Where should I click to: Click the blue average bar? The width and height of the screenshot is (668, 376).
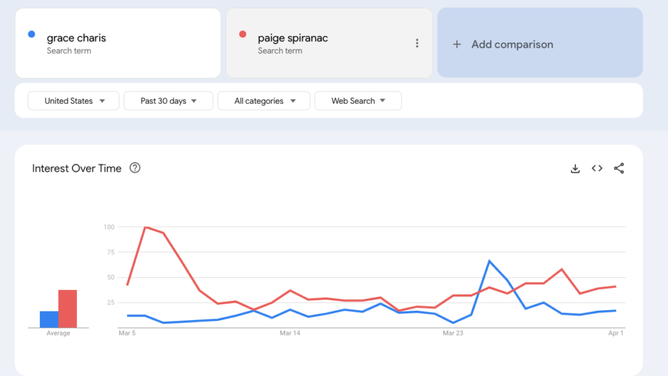pyautogui.click(x=49, y=319)
